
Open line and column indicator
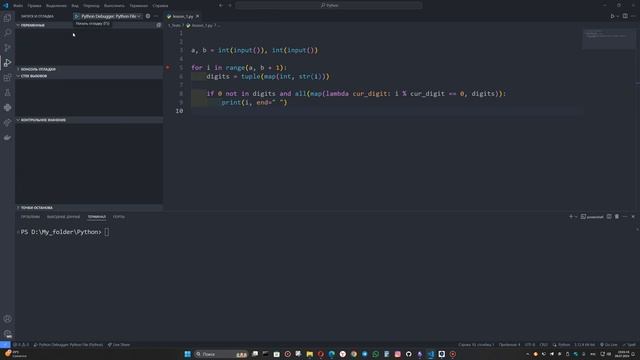[x=476, y=344]
